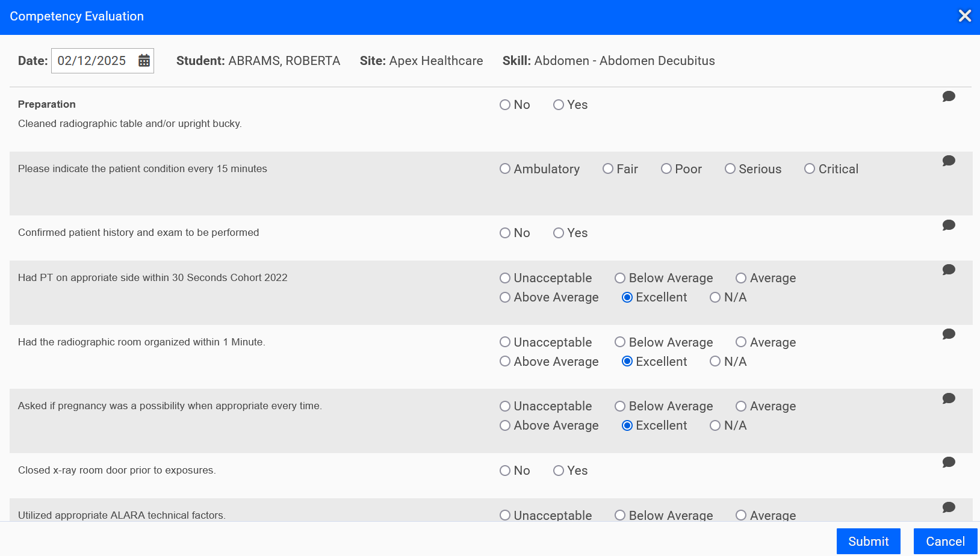980x556 pixels.
Task: Comment on the 30 Seconds Cohort 2022 item
Action: pyautogui.click(x=949, y=270)
